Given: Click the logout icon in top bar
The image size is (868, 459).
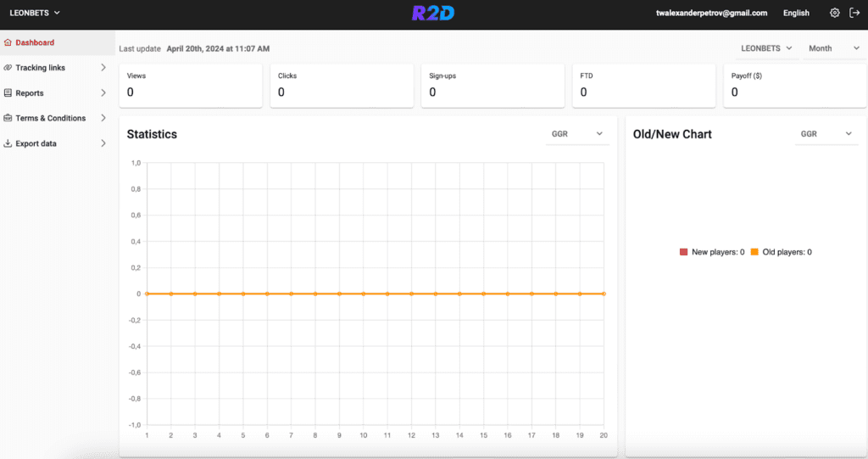Looking at the screenshot, I should (854, 14).
